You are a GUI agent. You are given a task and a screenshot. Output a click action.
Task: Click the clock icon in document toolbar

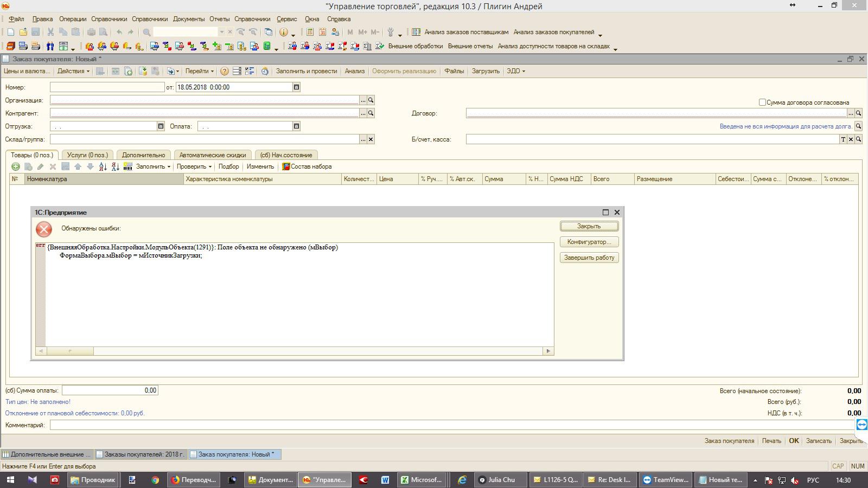point(265,71)
